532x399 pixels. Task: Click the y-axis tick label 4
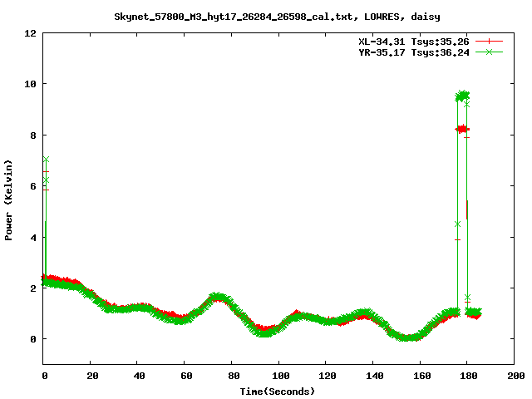point(33,238)
